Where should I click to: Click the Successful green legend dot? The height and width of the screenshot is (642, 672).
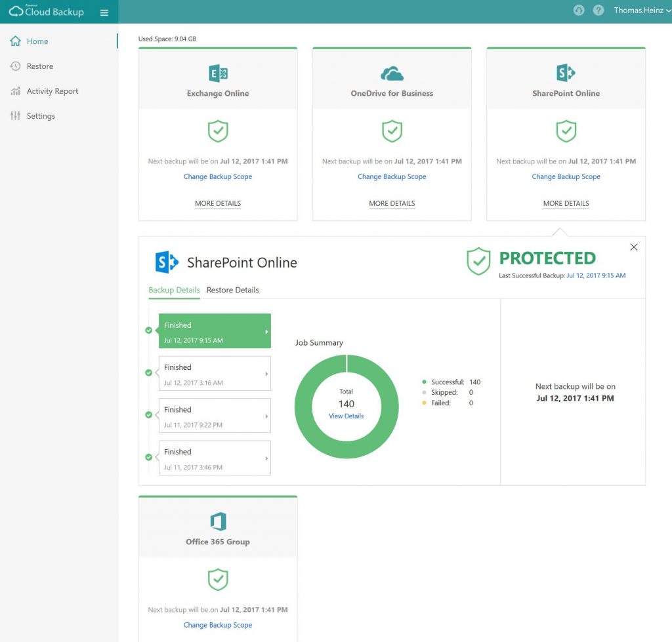(x=425, y=382)
